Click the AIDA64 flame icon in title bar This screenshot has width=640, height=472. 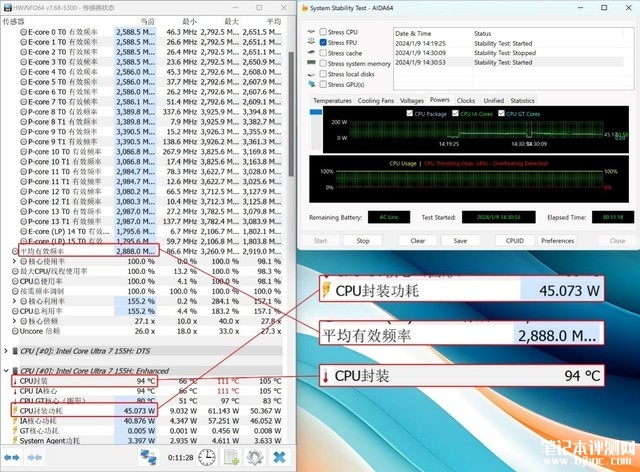(304, 8)
